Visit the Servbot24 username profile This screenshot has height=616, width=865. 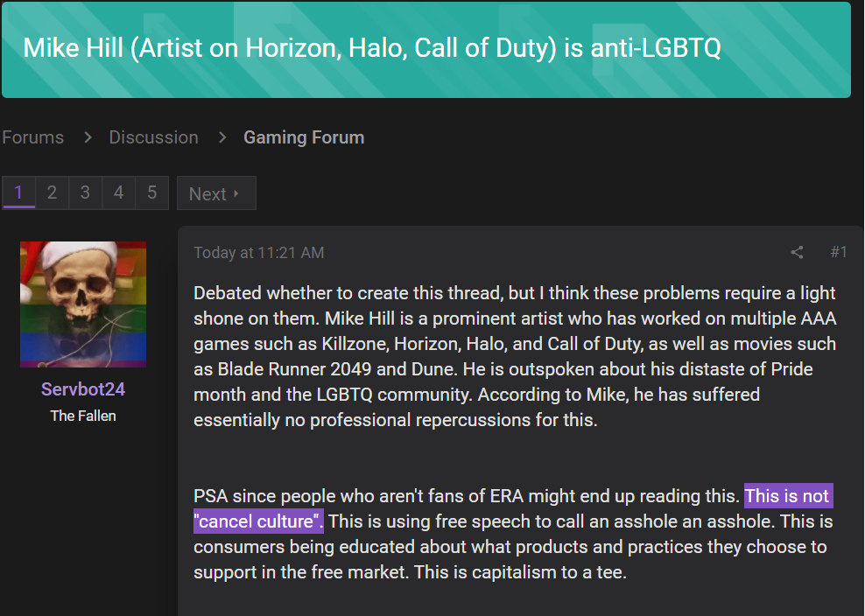pos(83,389)
